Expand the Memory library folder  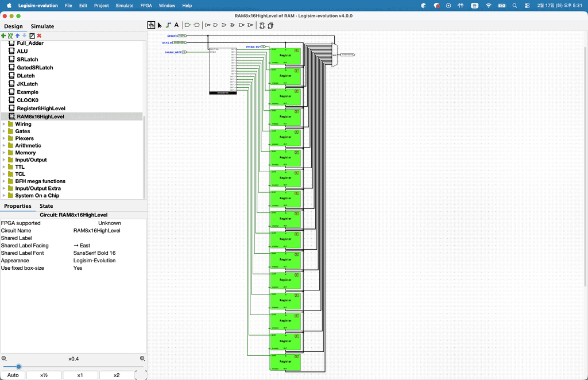pyautogui.click(x=4, y=153)
